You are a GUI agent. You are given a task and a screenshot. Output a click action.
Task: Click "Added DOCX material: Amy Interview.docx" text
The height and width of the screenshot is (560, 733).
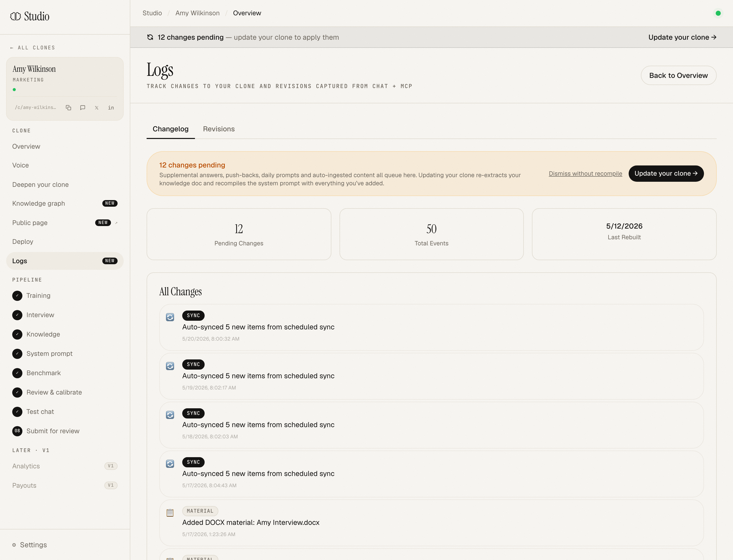click(x=251, y=523)
